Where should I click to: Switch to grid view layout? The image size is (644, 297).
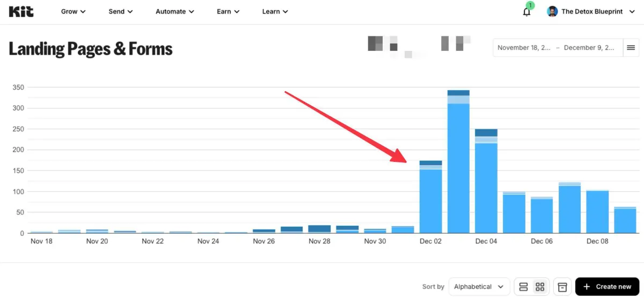click(540, 287)
